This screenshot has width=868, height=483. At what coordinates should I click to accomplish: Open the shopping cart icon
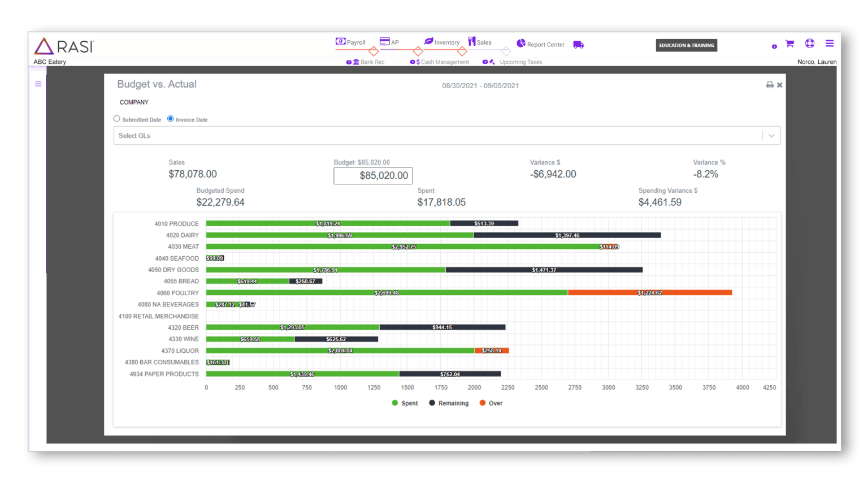pyautogui.click(x=789, y=44)
